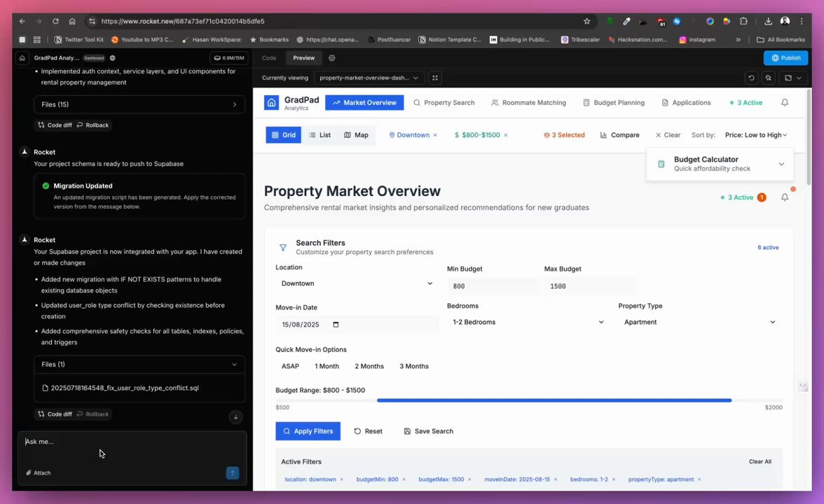This screenshot has height=504, width=824.
Task: Click Apply Filters button
Action: (x=308, y=431)
